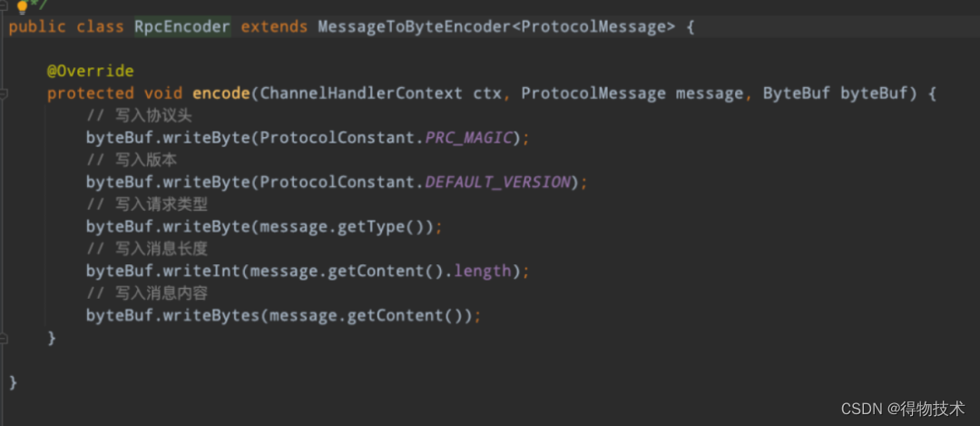Click the class's final closing brace
The image size is (980, 426).
tap(13, 381)
